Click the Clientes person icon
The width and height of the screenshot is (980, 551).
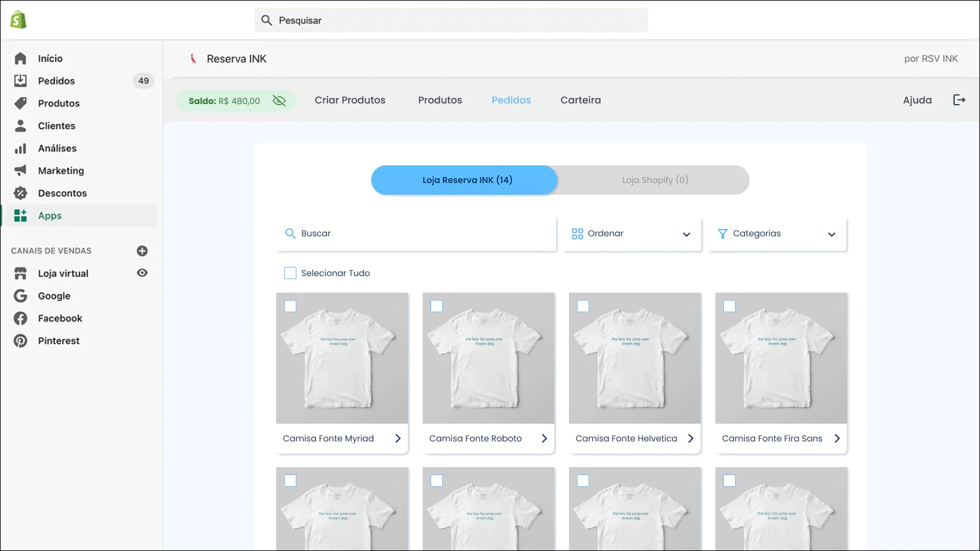pyautogui.click(x=20, y=126)
